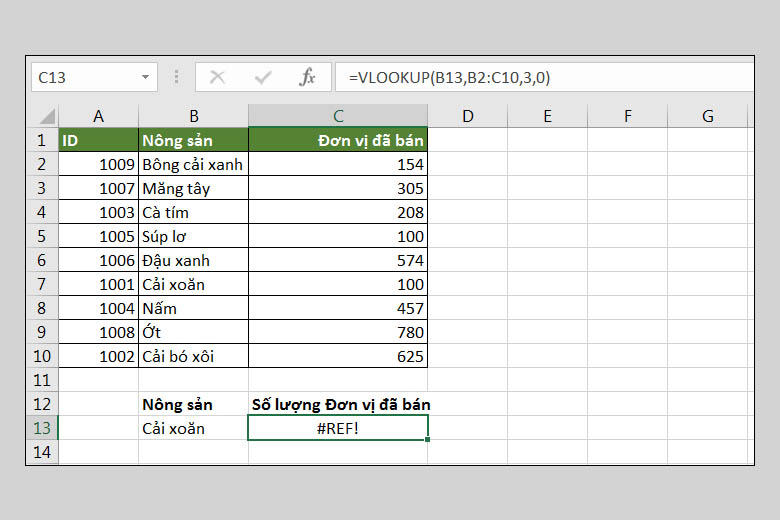Image resolution: width=780 pixels, height=520 pixels.
Task: Click the Cancel (X) formula bar icon
Action: (217, 77)
